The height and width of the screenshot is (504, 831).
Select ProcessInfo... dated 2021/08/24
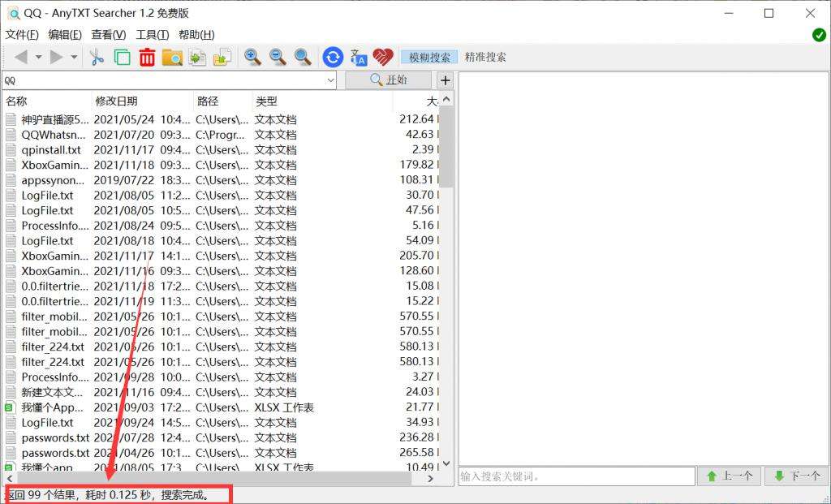click(55, 226)
